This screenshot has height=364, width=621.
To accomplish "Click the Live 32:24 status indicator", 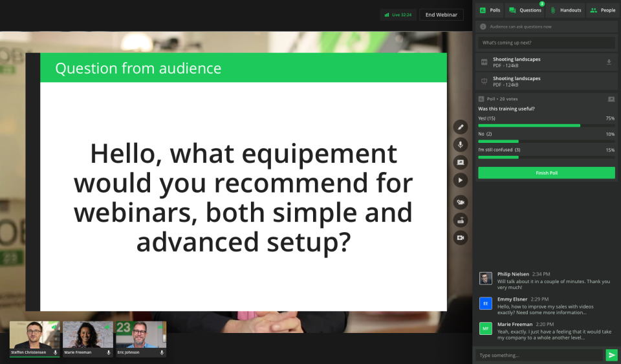I will tap(398, 15).
